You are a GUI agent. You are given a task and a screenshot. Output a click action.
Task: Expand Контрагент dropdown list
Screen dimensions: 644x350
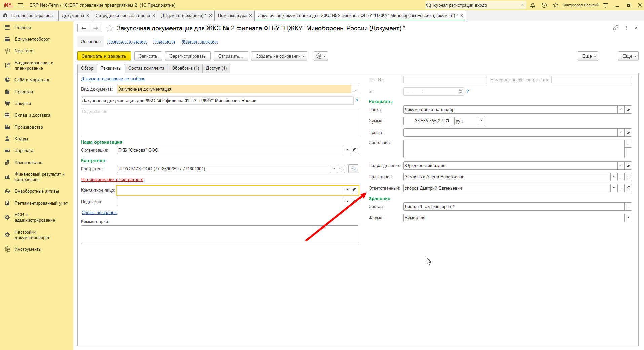click(x=334, y=169)
